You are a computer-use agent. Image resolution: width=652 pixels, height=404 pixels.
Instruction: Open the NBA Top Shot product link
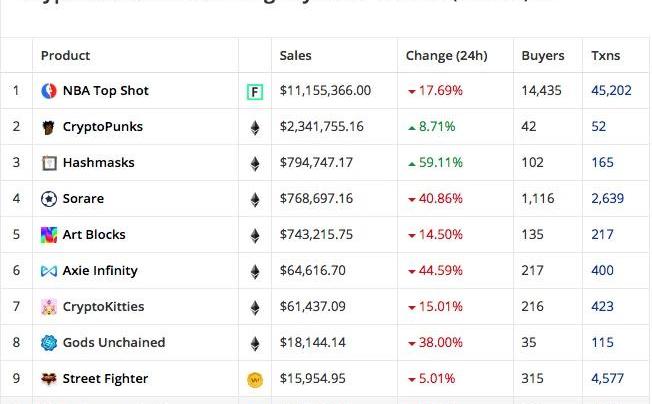(x=105, y=91)
